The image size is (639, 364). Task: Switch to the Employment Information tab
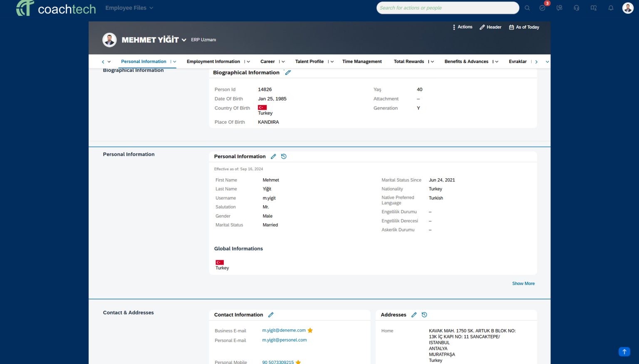pyautogui.click(x=213, y=61)
